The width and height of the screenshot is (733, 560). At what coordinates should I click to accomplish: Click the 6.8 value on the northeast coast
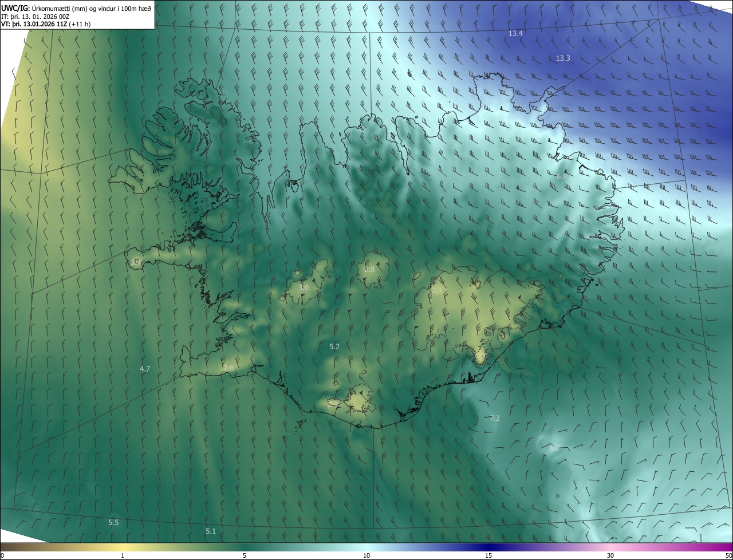tap(562, 177)
